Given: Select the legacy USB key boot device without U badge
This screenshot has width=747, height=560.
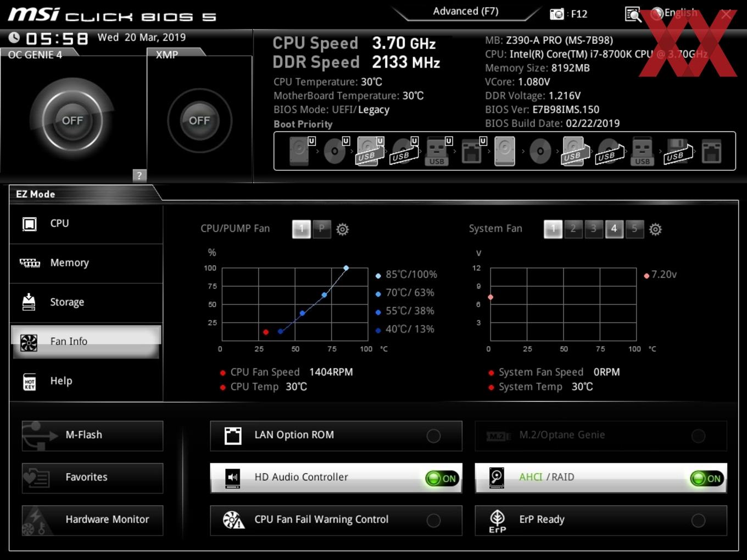Looking at the screenshot, I should click(643, 151).
